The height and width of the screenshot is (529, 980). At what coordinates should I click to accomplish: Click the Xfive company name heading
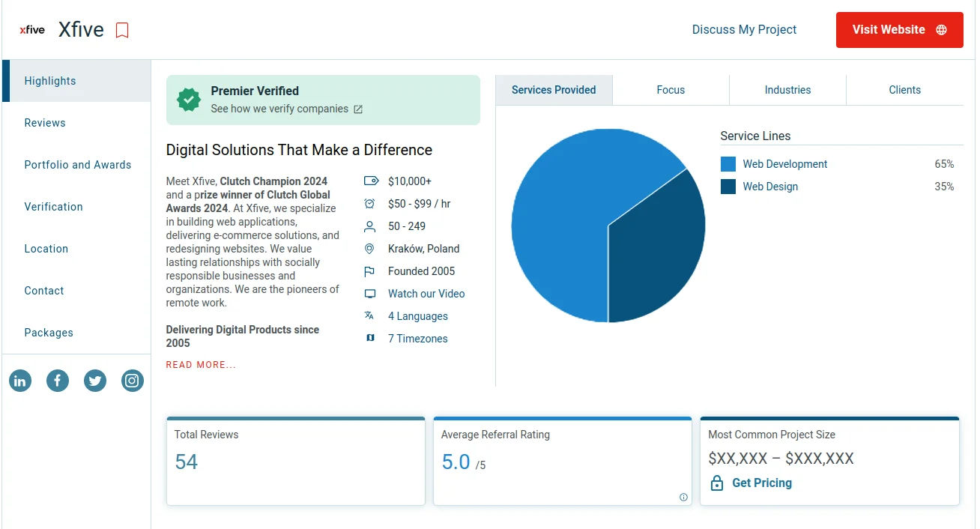(81, 30)
